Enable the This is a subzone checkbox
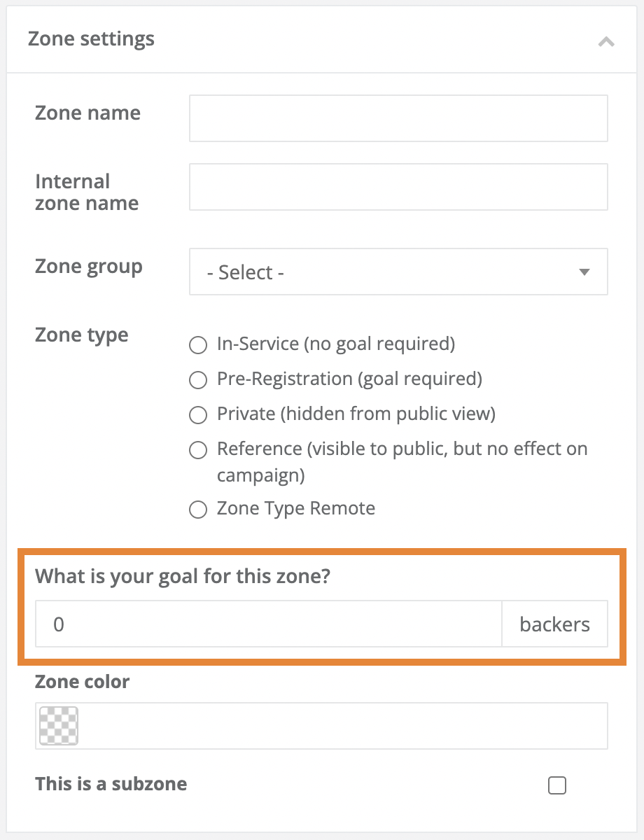 point(557,785)
